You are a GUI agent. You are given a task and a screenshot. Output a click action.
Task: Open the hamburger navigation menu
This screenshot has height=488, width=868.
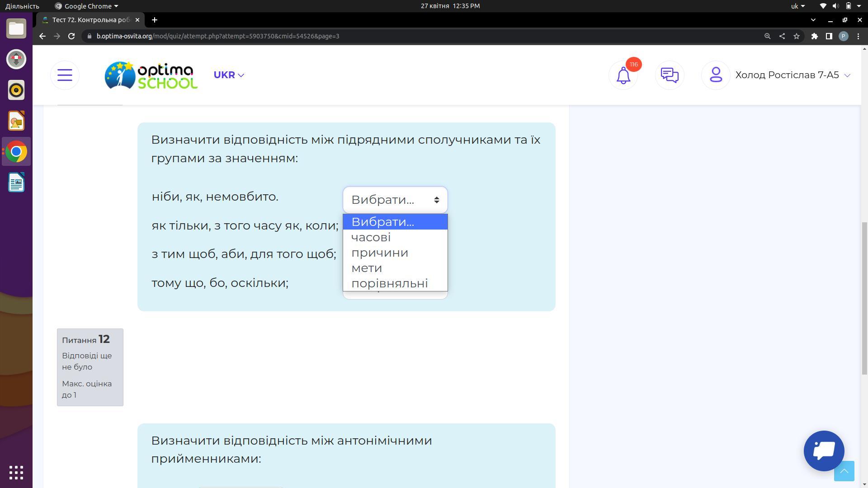pyautogui.click(x=65, y=75)
